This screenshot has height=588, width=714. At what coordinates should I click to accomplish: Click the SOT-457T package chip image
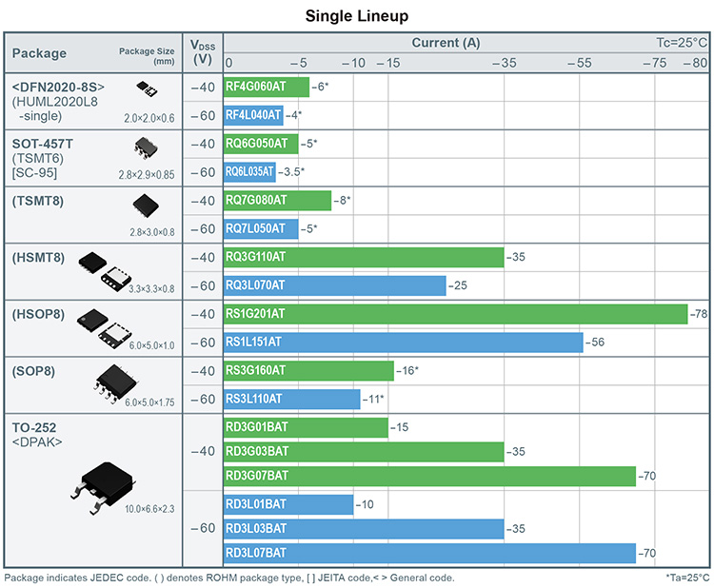click(146, 147)
